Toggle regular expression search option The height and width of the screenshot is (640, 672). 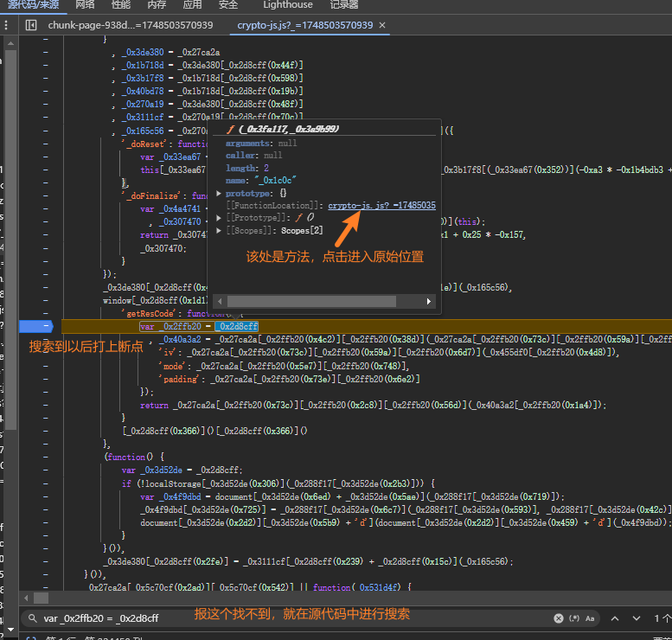click(x=574, y=618)
